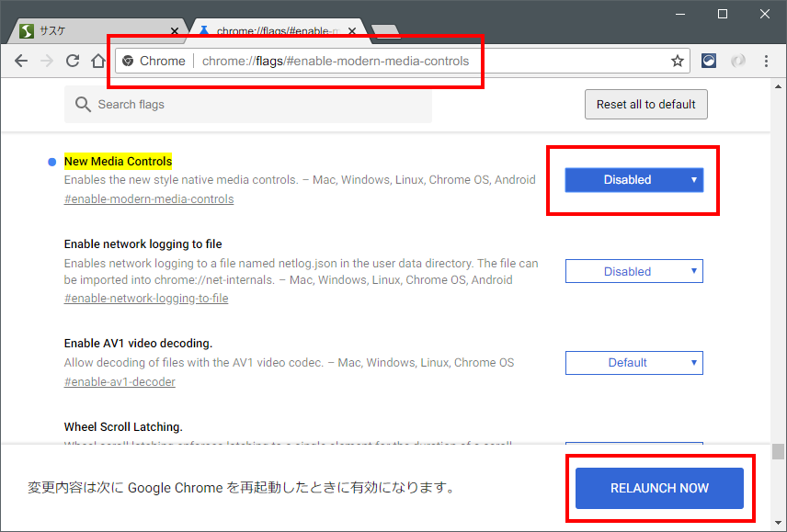Viewport: 787px width, 532px height.
Task: Open the #enable-network-logging-to-file link
Action: coord(146,299)
